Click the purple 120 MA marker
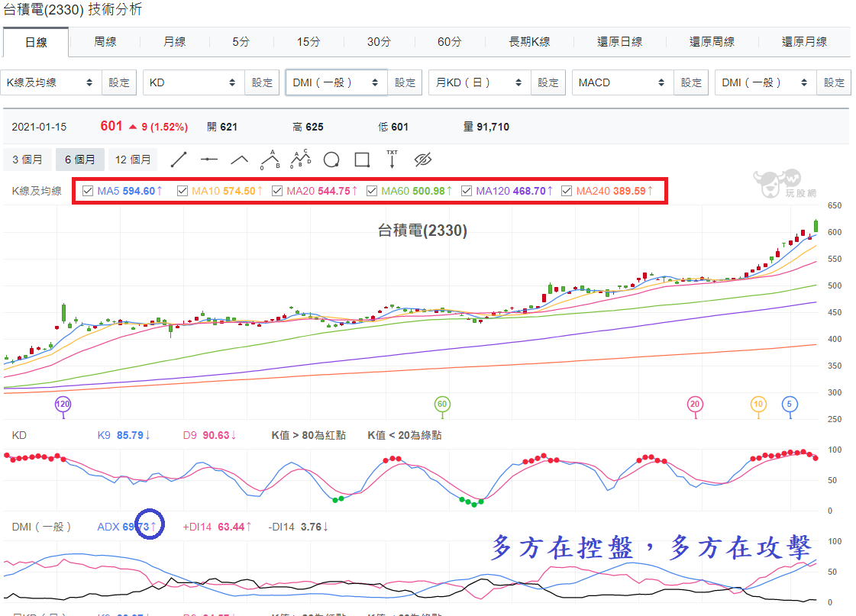Image resolution: width=856 pixels, height=616 pixels. (x=63, y=405)
